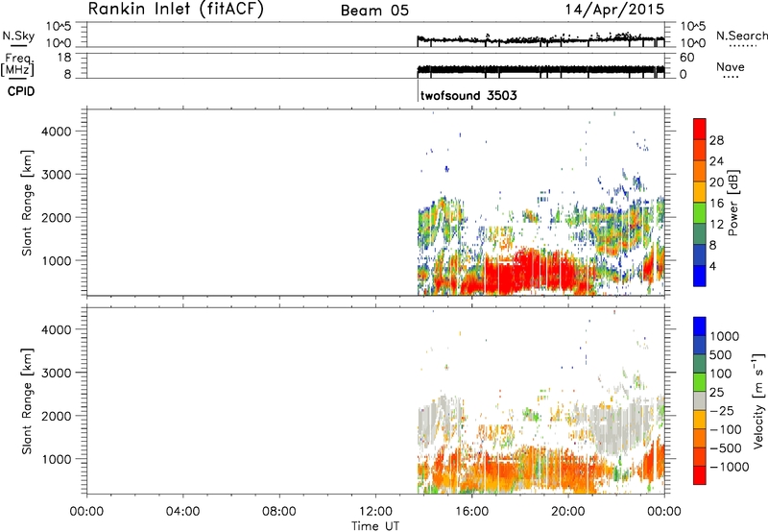Click the 'Slant Range [km]' label of velocity panel
Viewport: 768px width, 532px height.
pos(27,401)
